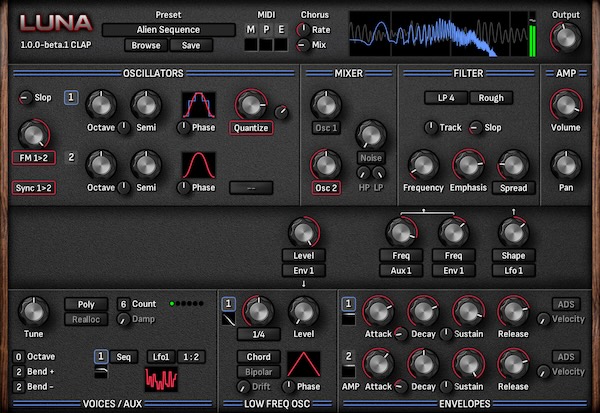
Task: Click the Tune knob
Action: (34, 312)
